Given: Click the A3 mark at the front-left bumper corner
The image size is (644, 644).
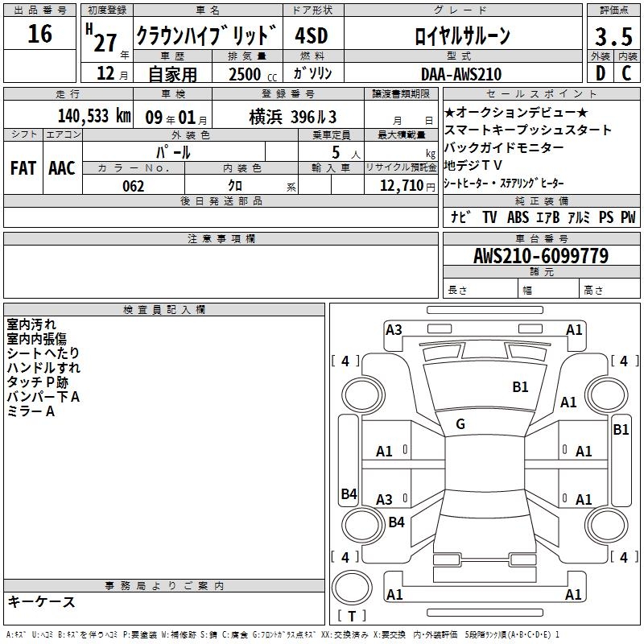Looking at the screenshot, I should pyautogui.click(x=394, y=329).
